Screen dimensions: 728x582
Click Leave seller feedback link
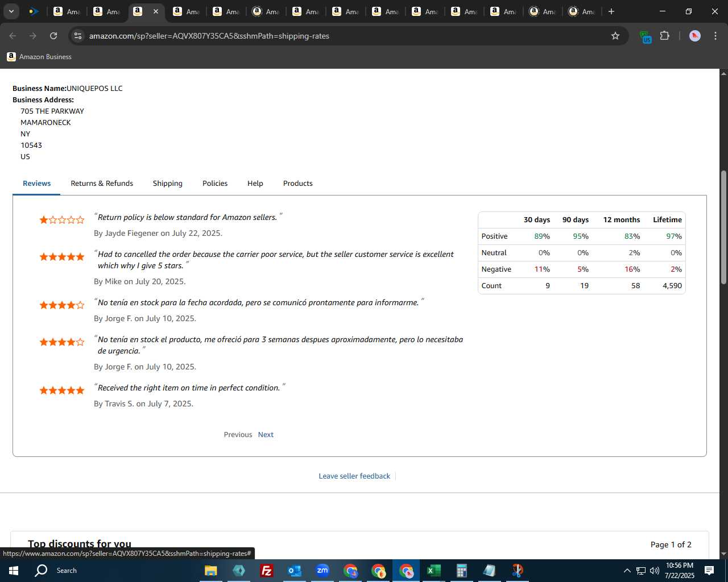pyautogui.click(x=354, y=476)
